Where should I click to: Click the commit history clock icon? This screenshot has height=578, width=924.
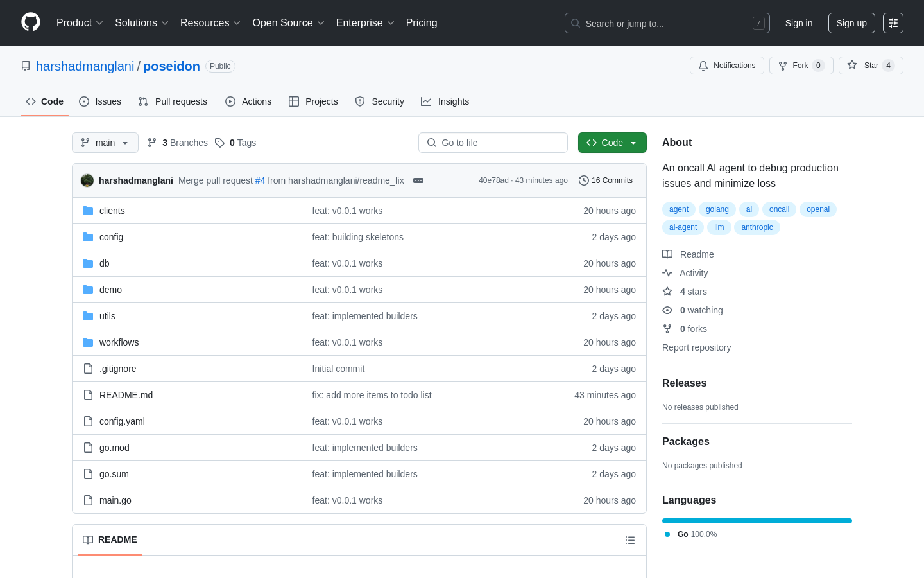(x=584, y=180)
